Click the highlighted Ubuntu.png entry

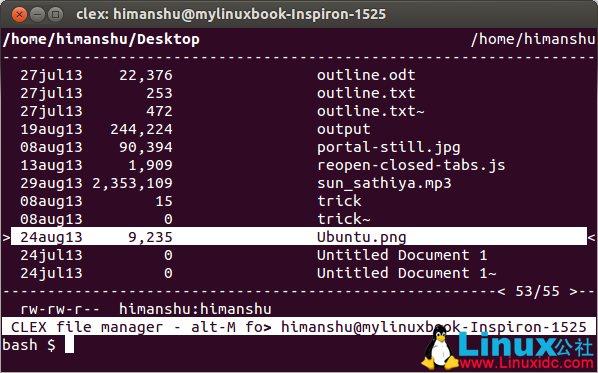point(299,237)
